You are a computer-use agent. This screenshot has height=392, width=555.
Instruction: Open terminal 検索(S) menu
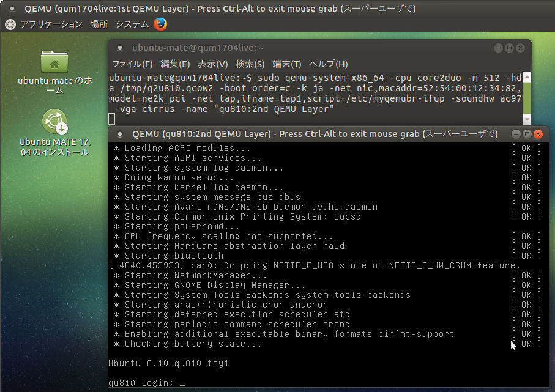coord(250,64)
